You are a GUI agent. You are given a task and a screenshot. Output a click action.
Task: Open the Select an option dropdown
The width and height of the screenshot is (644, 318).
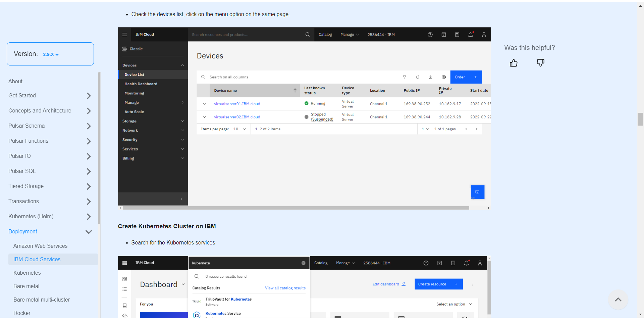tap(454, 304)
